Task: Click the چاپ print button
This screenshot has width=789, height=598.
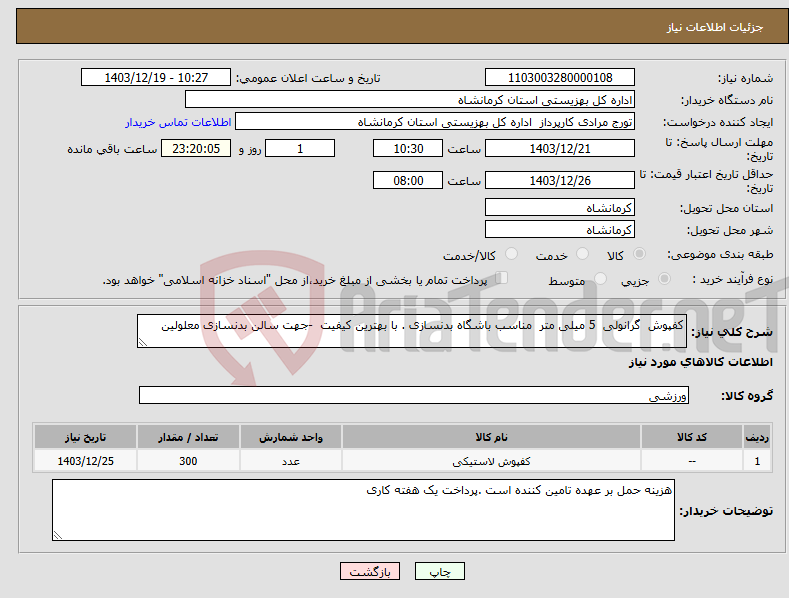Action: (440, 571)
